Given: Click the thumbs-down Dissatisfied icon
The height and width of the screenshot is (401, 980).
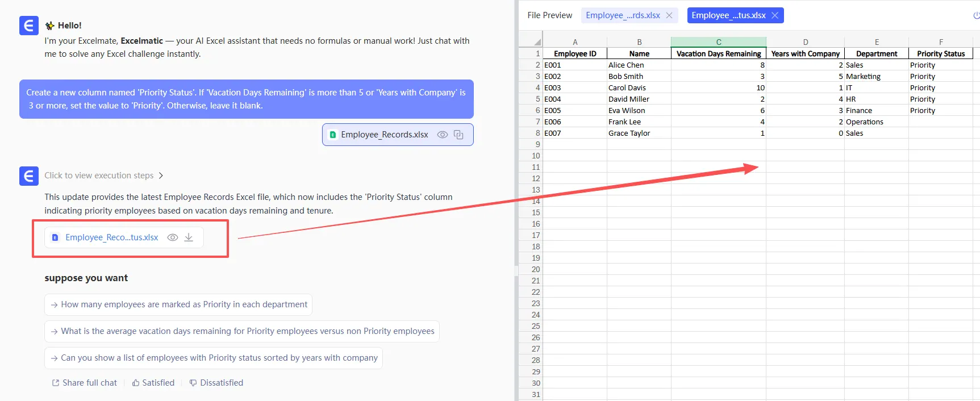Looking at the screenshot, I should pos(193,383).
